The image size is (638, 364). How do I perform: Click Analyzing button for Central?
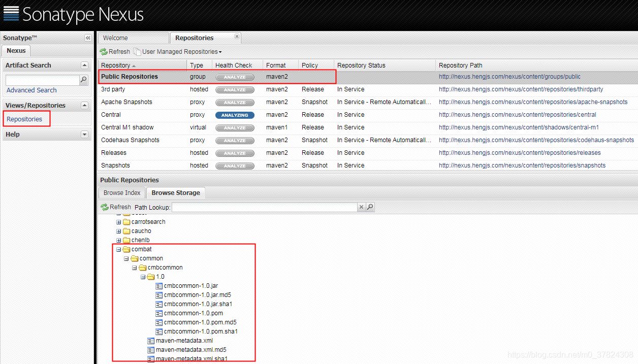click(x=235, y=115)
